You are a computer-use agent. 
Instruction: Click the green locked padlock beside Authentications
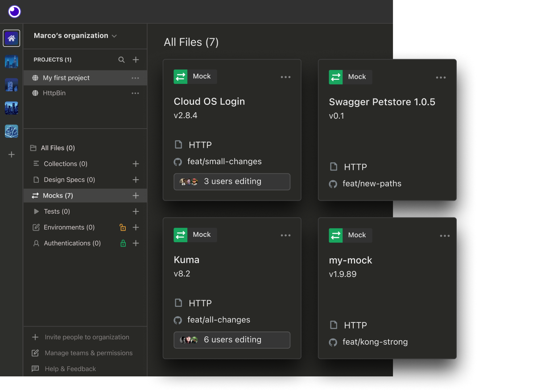click(123, 243)
